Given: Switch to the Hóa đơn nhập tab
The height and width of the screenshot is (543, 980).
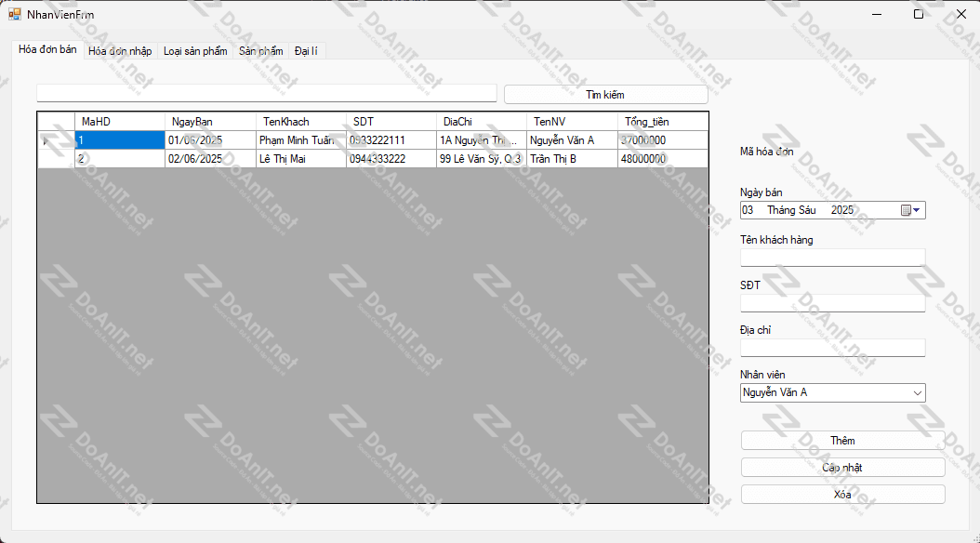Looking at the screenshot, I should pyautogui.click(x=120, y=51).
